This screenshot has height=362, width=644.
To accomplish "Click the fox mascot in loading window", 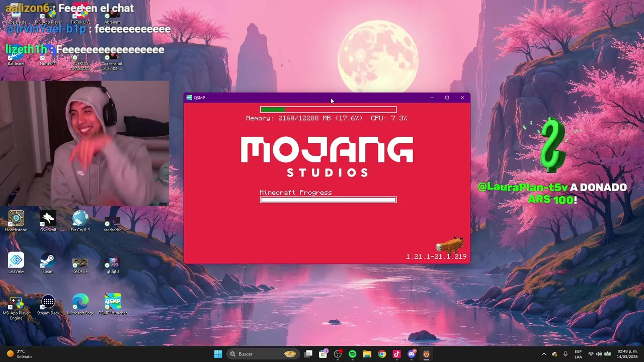I will [x=450, y=244].
